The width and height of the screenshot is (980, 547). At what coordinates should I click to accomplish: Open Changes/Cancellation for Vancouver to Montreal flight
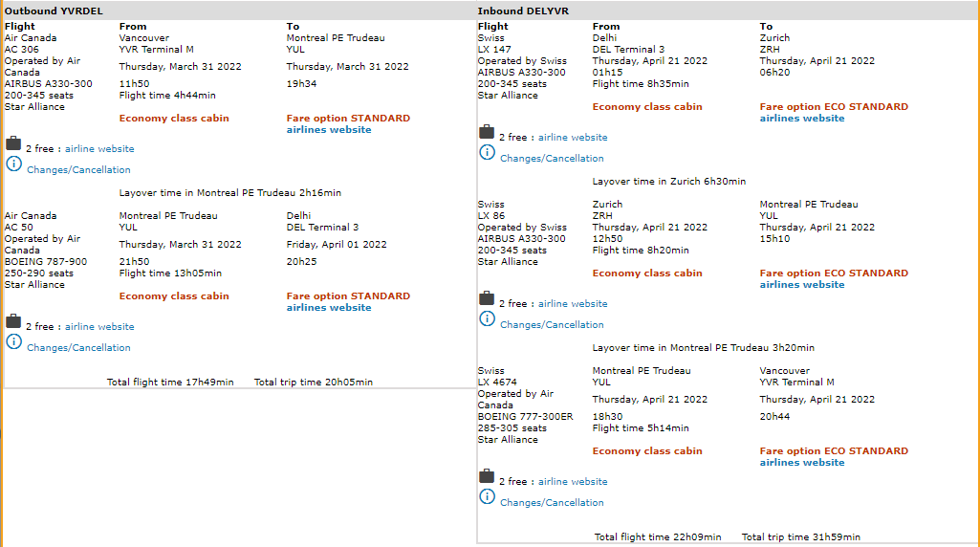[x=78, y=170]
